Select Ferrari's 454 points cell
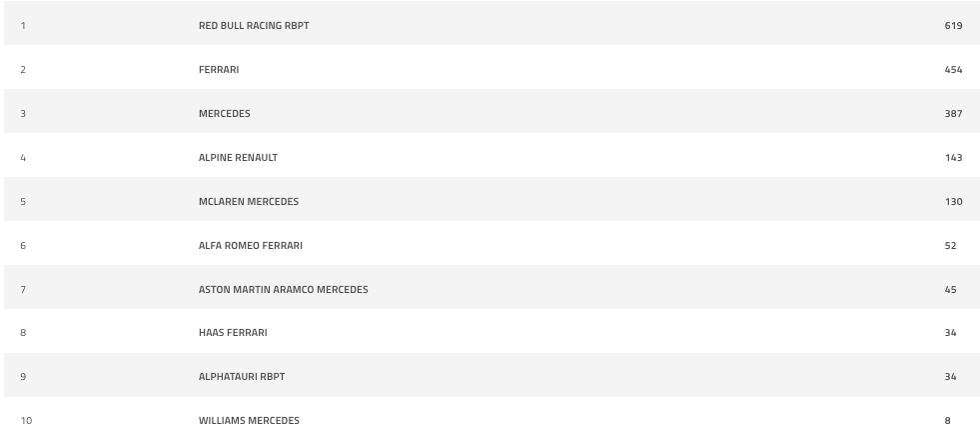The height and width of the screenshot is (444, 980). coord(954,69)
